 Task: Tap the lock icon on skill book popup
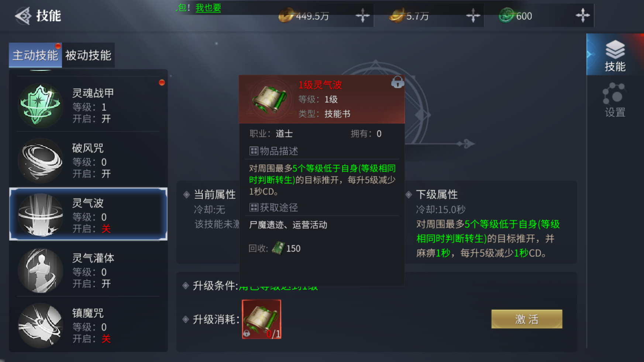pos(397,82)
